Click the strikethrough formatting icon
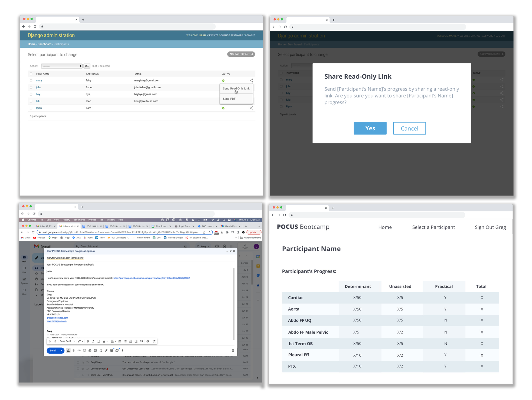This screenshot has height=400, width=532. [148, 341]
